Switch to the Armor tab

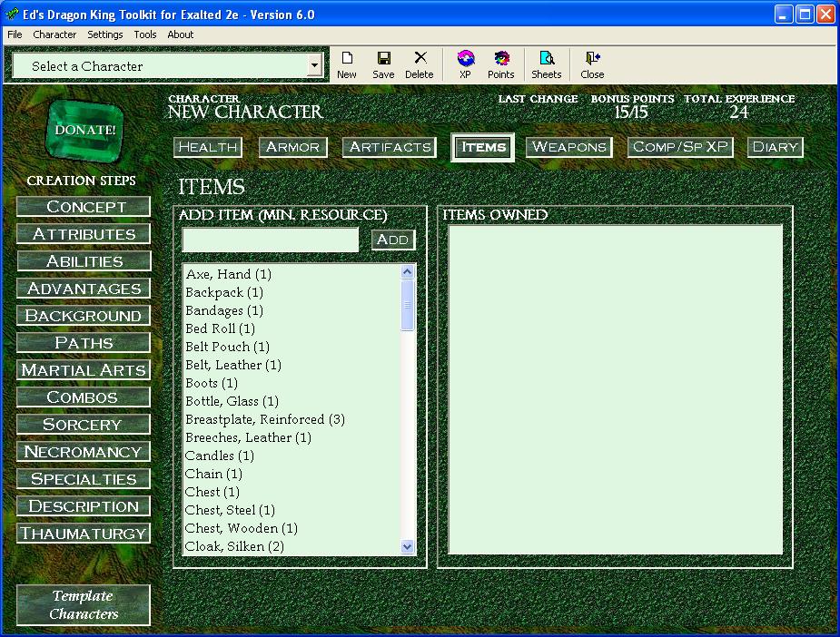pos(292,147)
